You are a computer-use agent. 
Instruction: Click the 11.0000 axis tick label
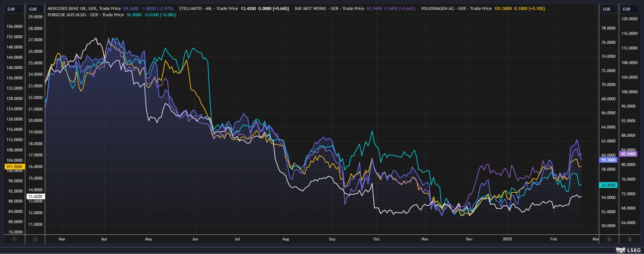[x=36, y=224]
